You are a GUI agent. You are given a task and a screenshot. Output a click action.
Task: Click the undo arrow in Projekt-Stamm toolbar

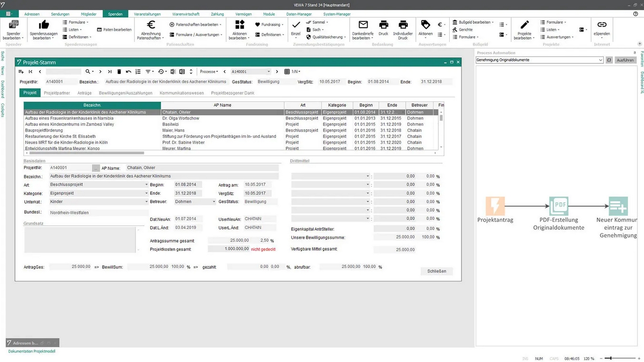pos(129,72)
